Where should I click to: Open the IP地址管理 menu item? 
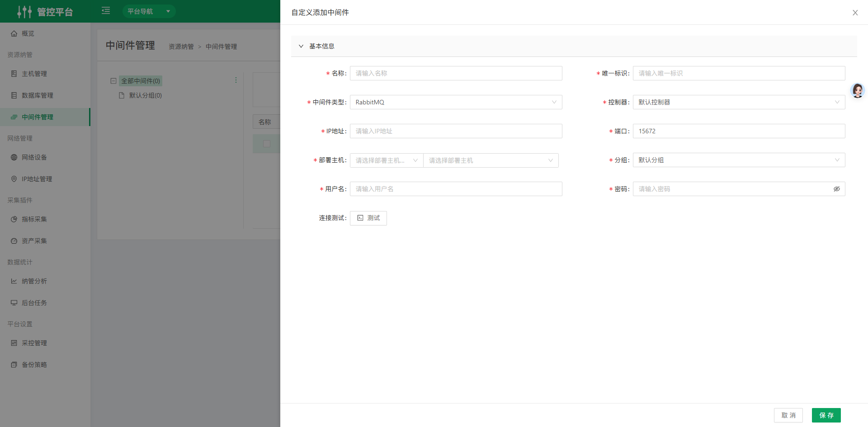click(x=45, y=179)
